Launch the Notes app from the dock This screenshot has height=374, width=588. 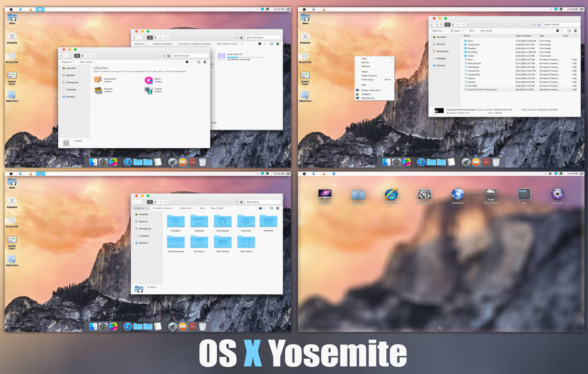[157, 162]
